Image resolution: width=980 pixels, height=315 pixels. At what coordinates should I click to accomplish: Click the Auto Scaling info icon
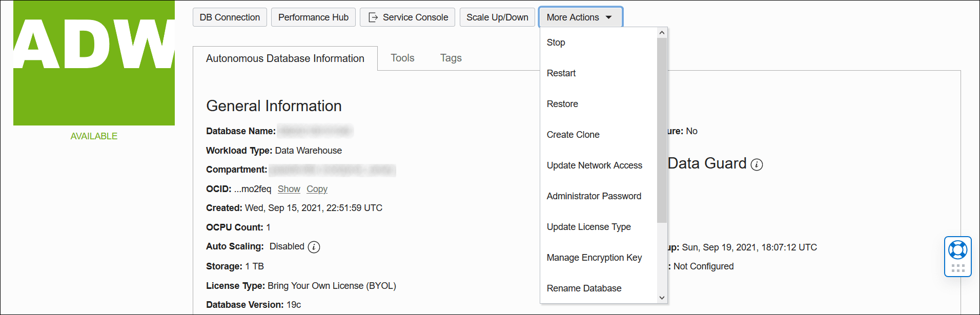coord(314,247)
